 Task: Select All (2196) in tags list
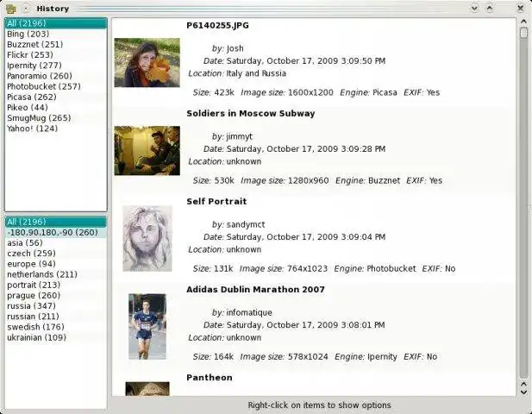point(56,222)
